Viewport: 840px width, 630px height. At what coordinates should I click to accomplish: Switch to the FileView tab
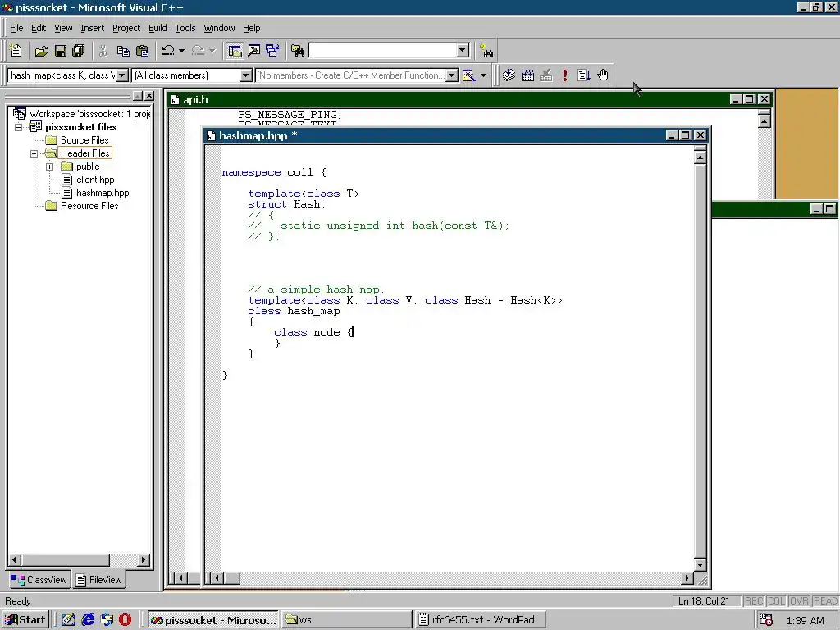[99, 580]
